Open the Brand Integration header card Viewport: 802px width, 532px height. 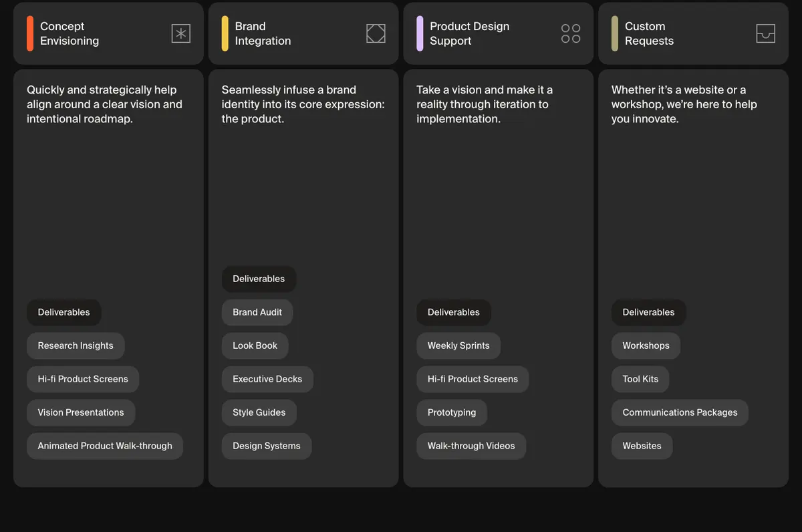[x=303, y=33]
